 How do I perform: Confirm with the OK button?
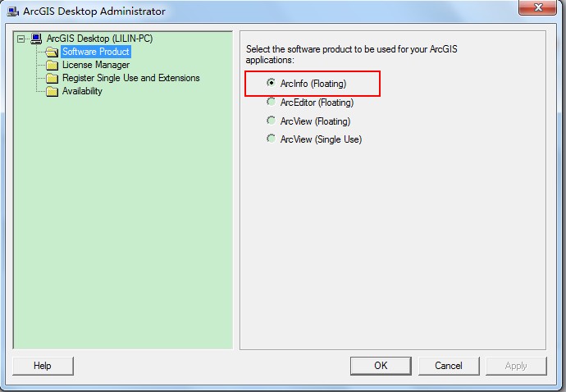[381, 366]
